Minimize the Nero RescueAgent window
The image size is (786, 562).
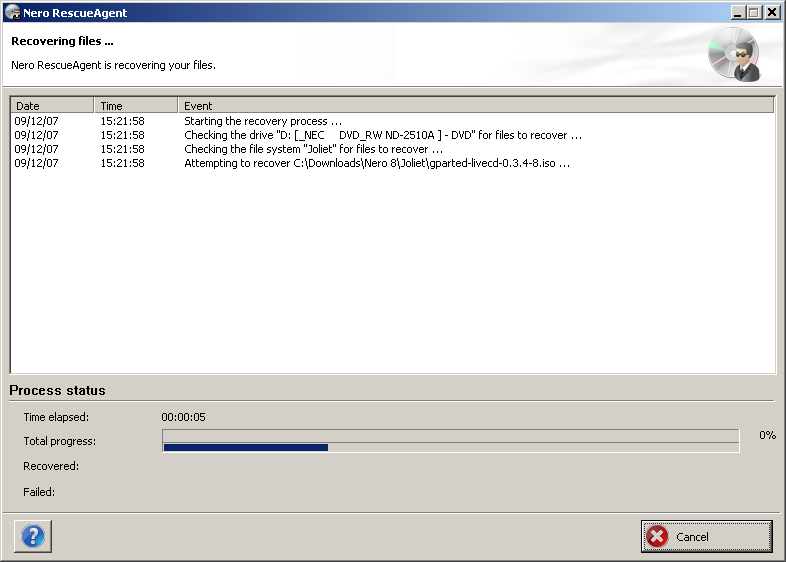[x=737, y=13]
